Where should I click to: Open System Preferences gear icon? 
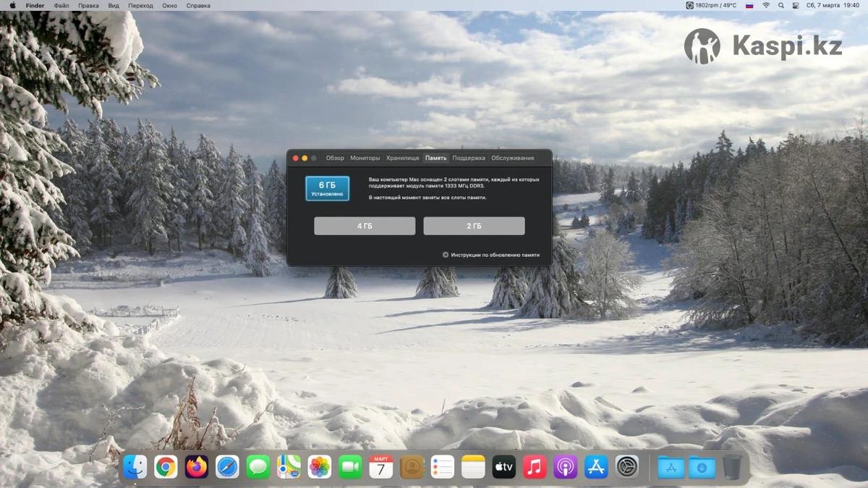[x=627, y=467]
